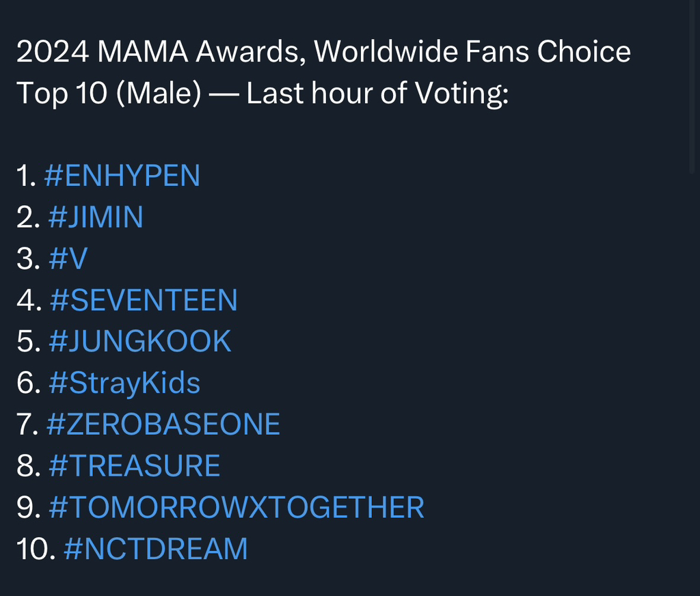The width and height of the screenshot is (700, 596).
Task: Visit the #NCTDREAM hashtag link
Action: point(155,550)
